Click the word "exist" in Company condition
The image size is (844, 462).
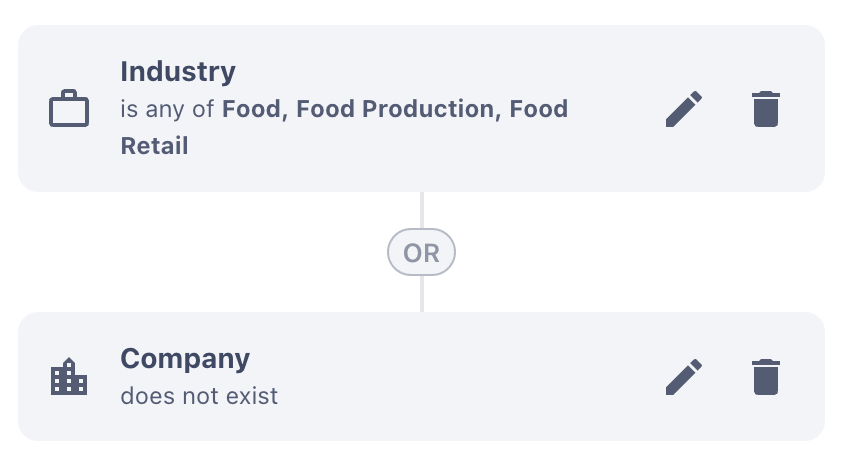[x=254, y=396]
